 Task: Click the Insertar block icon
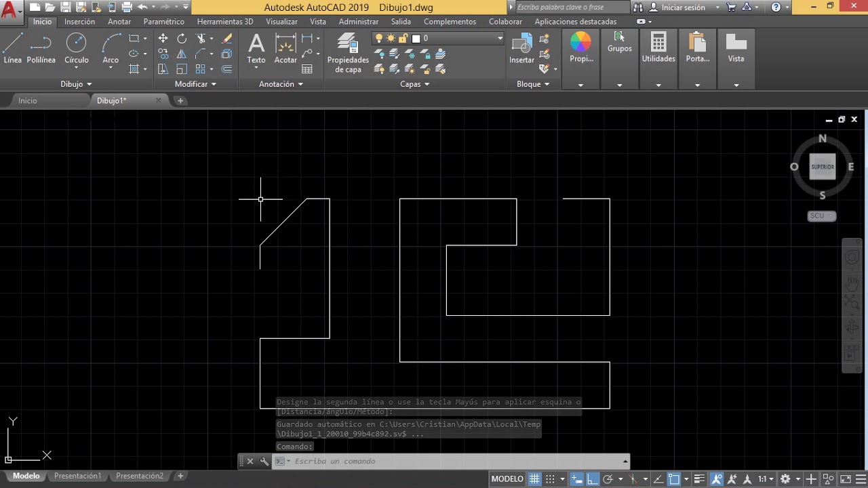point(521,48)
